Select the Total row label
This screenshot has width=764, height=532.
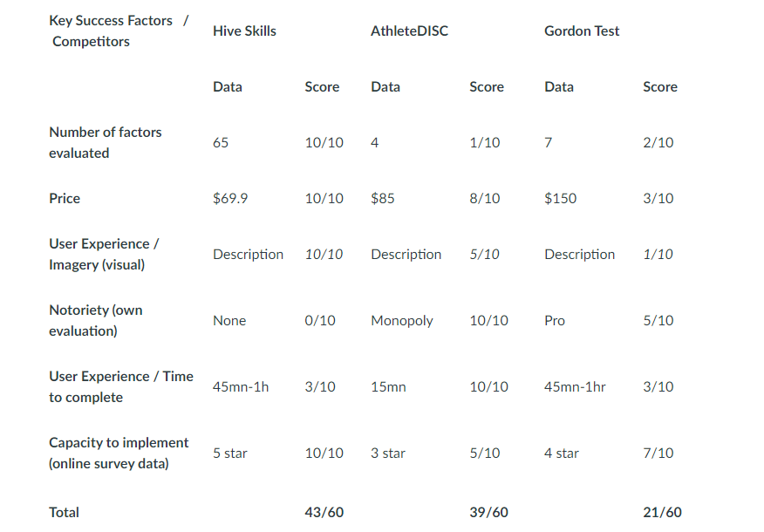click(x=65, y=513)
